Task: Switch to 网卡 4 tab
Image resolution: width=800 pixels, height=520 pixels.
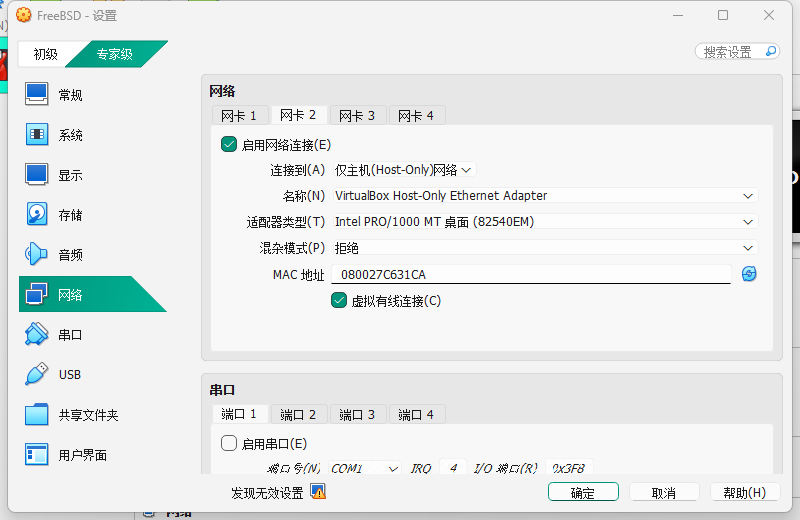Action: click(416, 115)
